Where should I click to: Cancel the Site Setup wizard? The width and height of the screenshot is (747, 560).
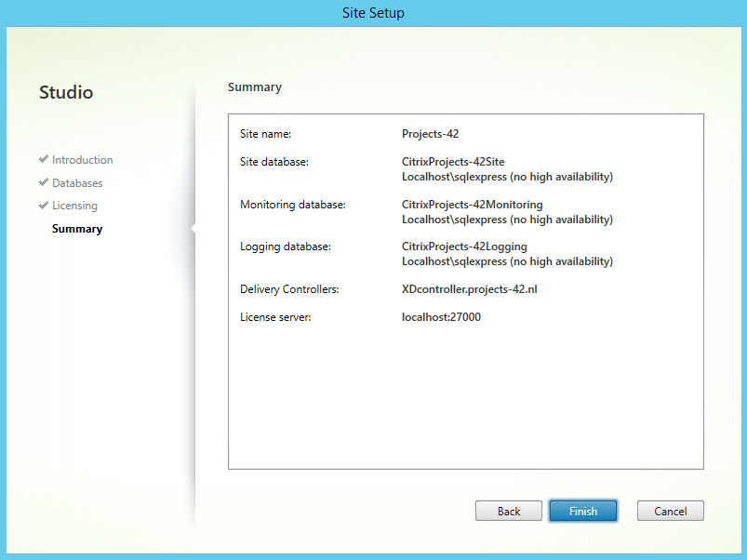pos(671,511)
